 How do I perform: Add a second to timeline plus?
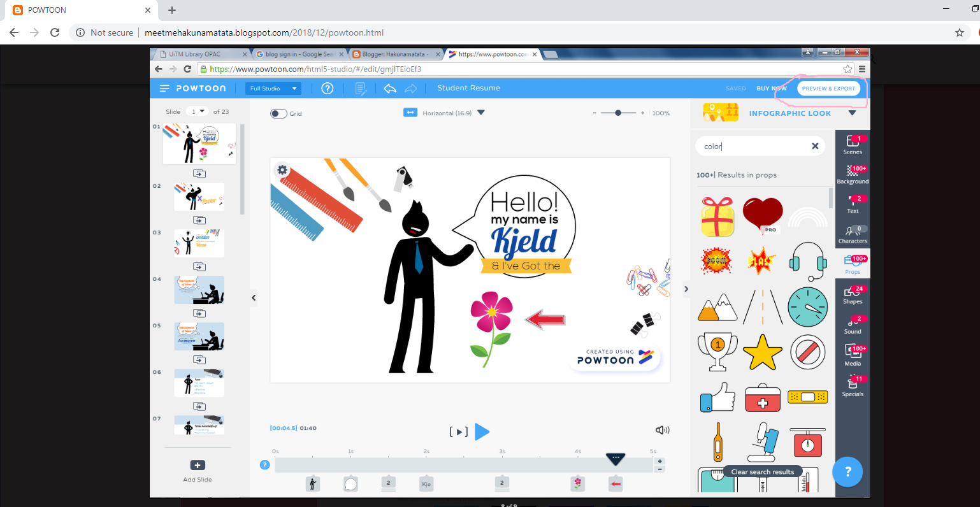coord(660,461)
